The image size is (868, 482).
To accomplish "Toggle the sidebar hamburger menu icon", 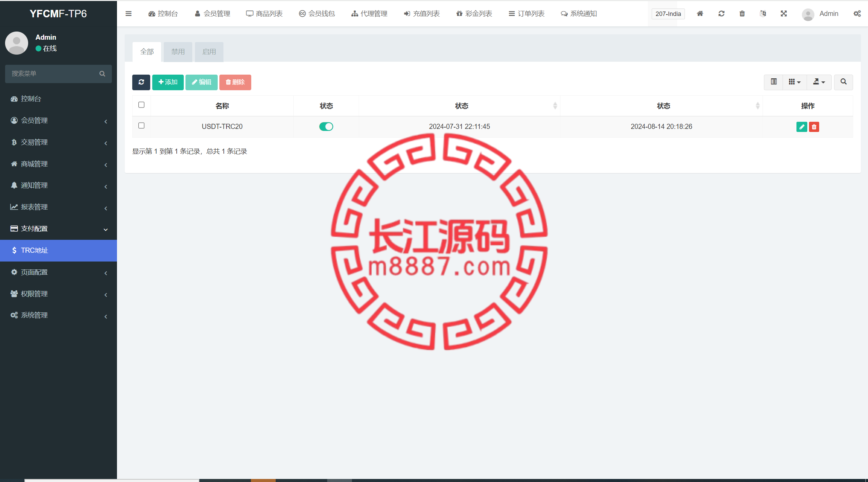I will coord(128,14).
